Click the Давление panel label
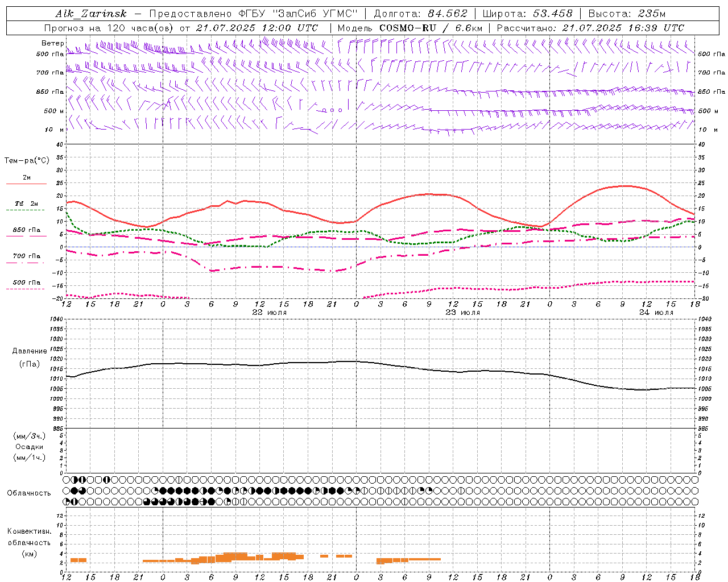The height and width of the screenshot is (582, 728). tap(30, 351)
